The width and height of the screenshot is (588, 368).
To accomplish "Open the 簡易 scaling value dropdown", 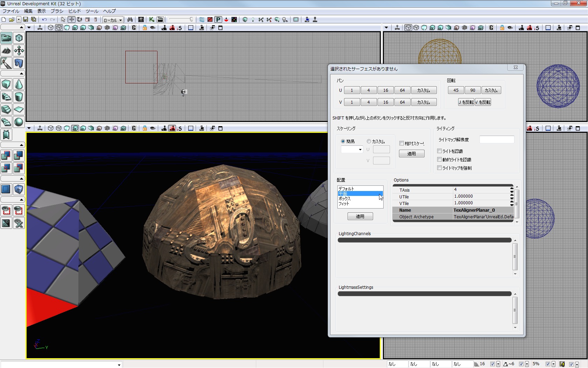I will [x=352, y=150].
